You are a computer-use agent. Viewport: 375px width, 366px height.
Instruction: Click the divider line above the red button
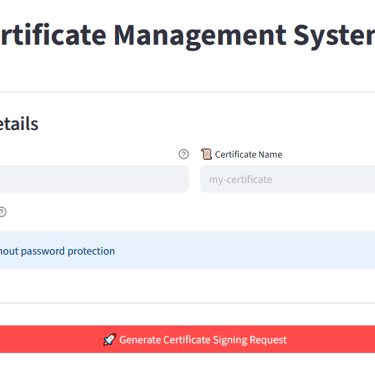pos(187,303)
